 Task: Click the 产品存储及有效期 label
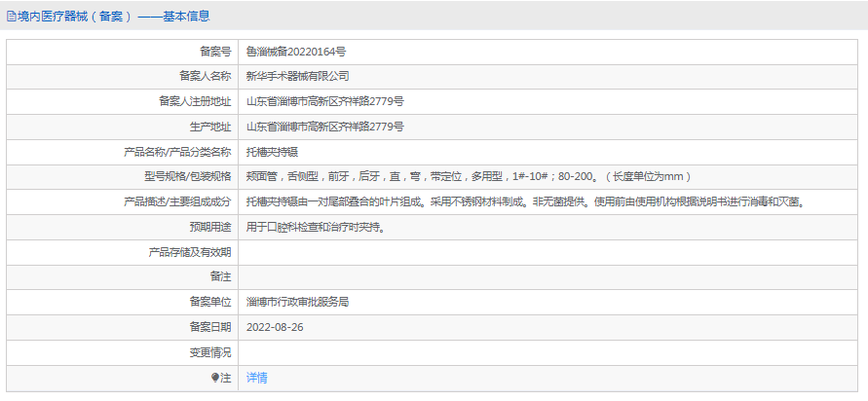[190, 252]
